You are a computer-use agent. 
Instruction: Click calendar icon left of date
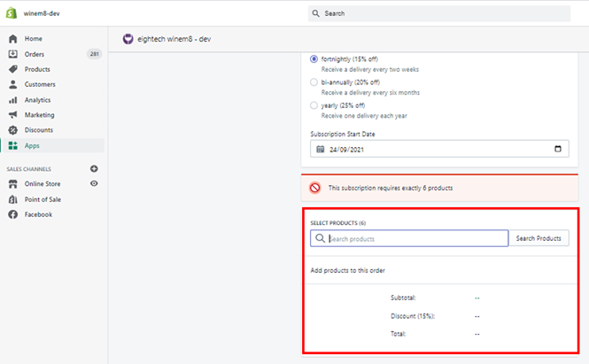(320, 149)
